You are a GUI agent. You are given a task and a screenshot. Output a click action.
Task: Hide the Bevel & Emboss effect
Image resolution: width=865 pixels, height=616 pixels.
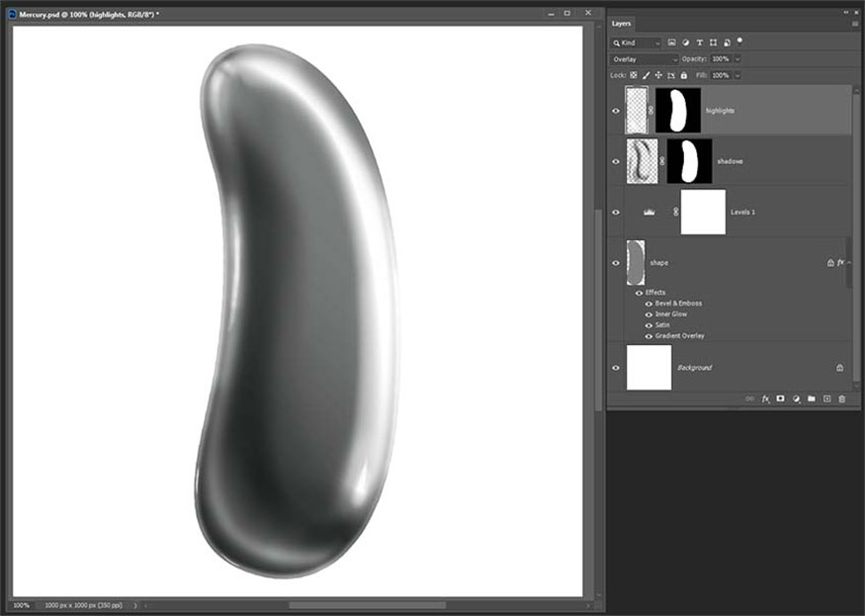pyautogui.click(x=649, y=304)
